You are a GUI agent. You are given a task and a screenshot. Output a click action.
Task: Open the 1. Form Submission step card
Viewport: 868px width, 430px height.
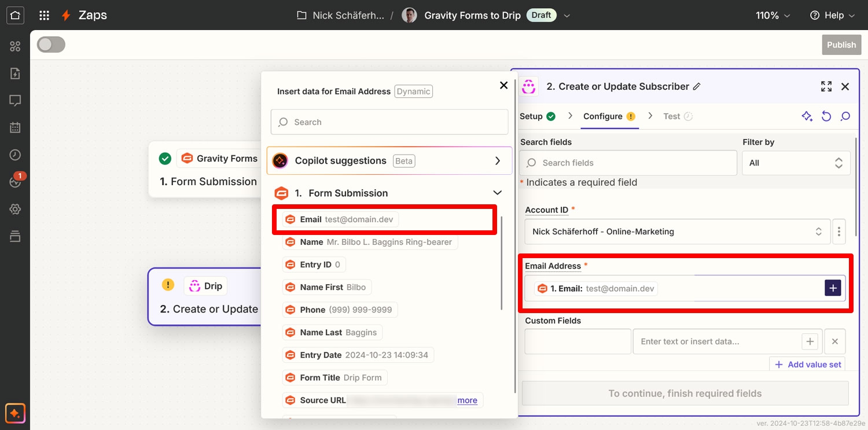205,170
